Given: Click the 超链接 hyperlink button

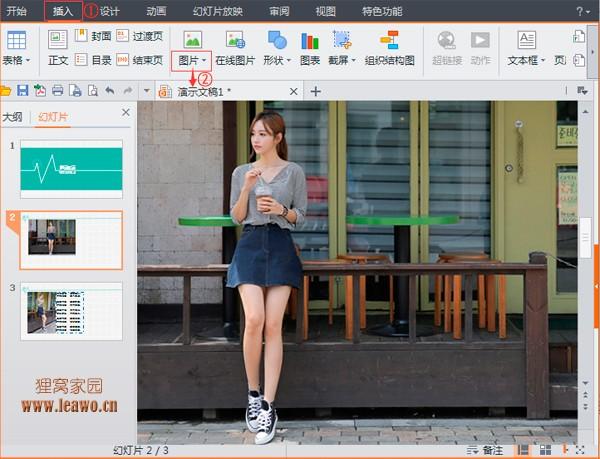Looking at the screenshot, I should coord(447,48).
